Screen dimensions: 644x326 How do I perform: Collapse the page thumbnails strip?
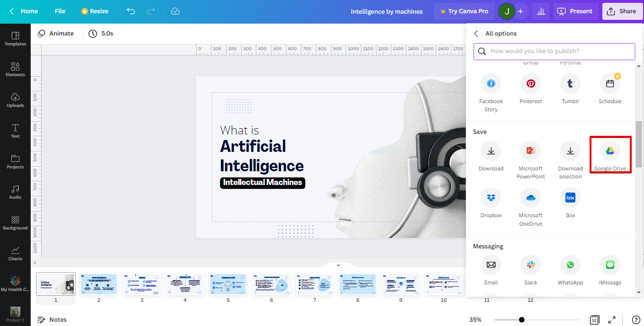(338, 265)
